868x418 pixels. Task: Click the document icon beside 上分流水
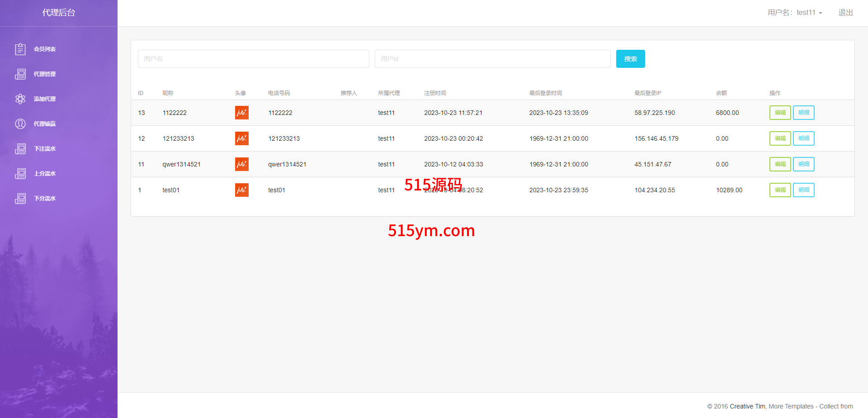tap(20, 173)
